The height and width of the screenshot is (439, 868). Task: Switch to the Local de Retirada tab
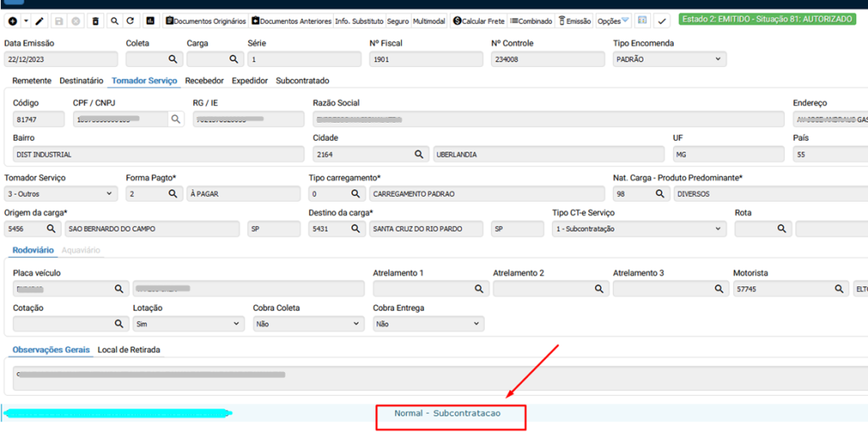click(129, 349)
